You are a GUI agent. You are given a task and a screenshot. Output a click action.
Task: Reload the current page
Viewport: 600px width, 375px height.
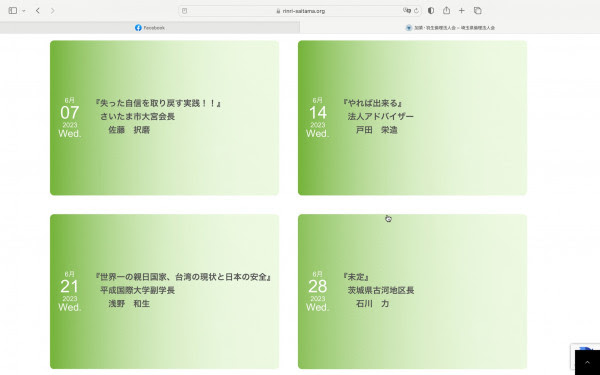416,11
